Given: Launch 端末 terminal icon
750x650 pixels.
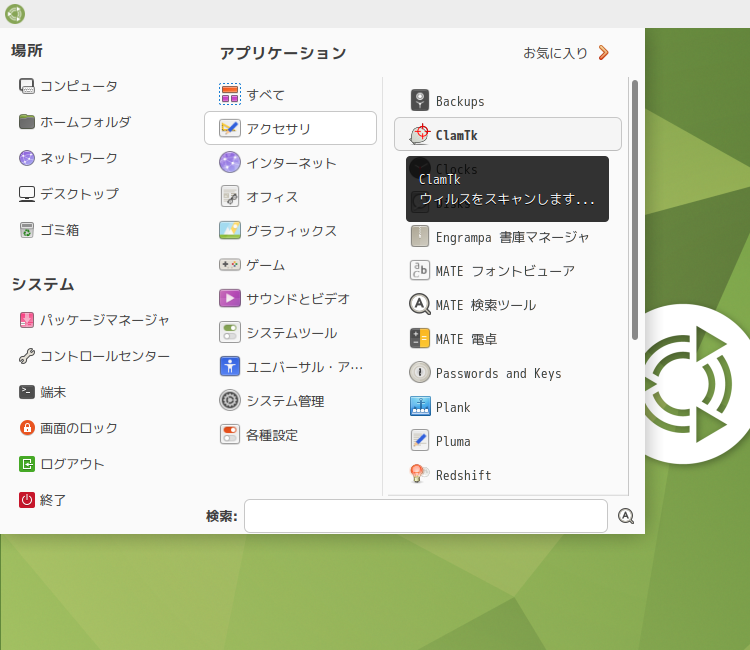Looking at the screenshot, I should pos(27,392).
